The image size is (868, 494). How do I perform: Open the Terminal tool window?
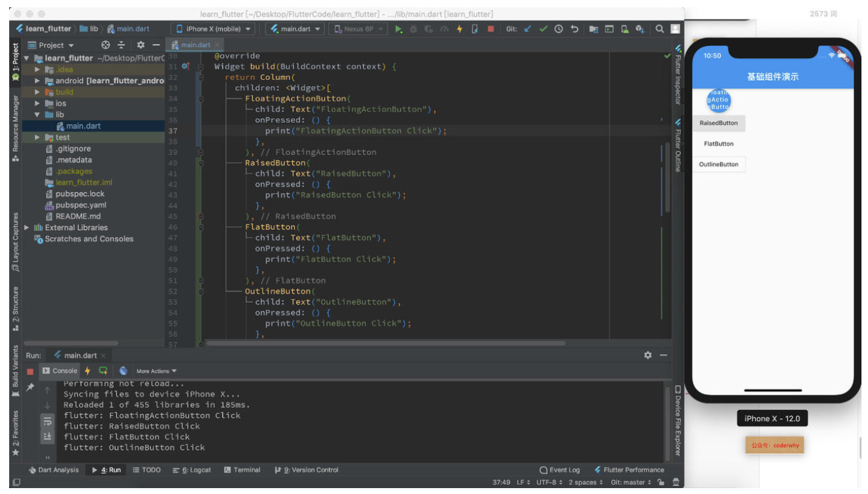(x=242, y=470)
